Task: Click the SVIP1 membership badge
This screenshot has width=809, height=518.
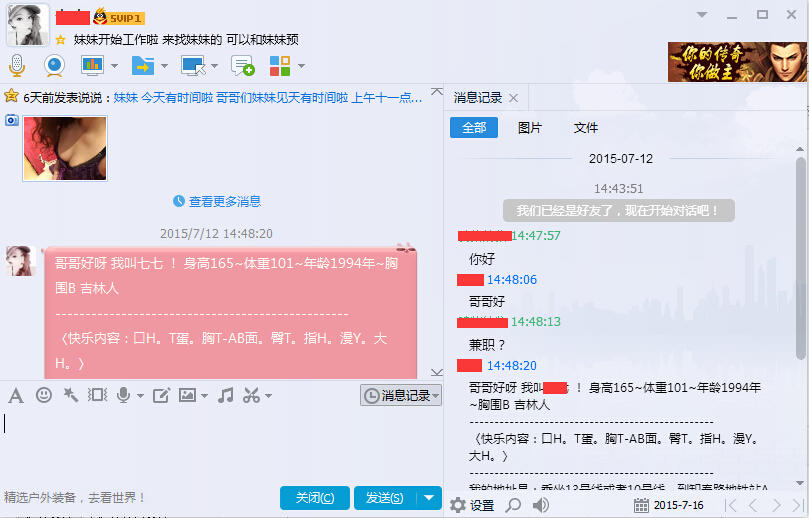Action: [119, 18]
